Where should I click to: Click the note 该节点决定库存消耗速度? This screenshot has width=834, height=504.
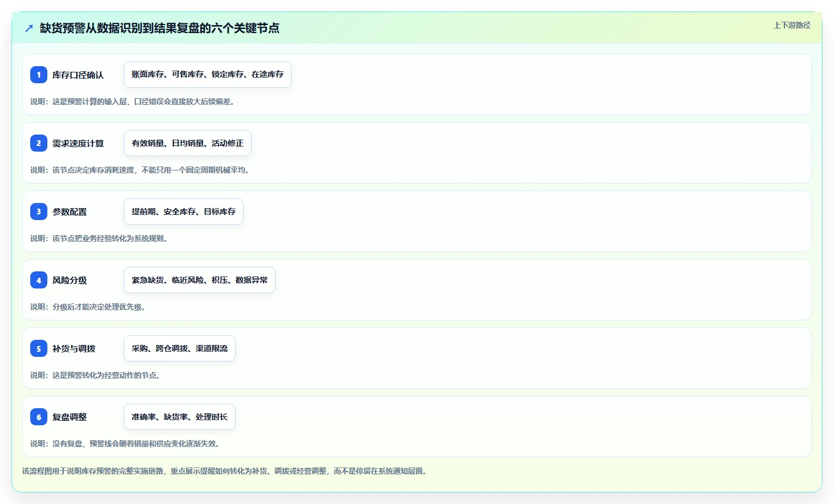[x=140, y=170]
